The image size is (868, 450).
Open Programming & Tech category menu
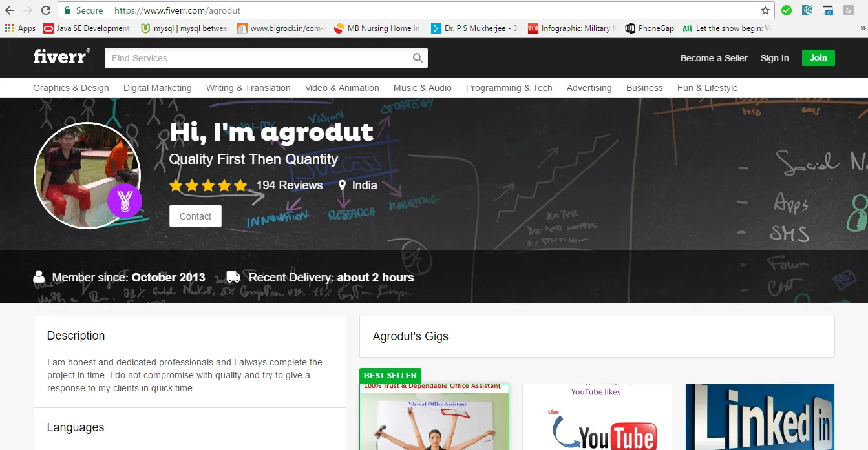(x=509, y=88)
